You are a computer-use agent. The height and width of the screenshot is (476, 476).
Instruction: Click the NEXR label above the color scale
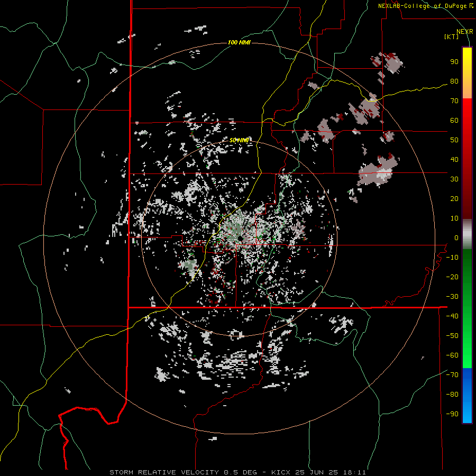[465, 32]
